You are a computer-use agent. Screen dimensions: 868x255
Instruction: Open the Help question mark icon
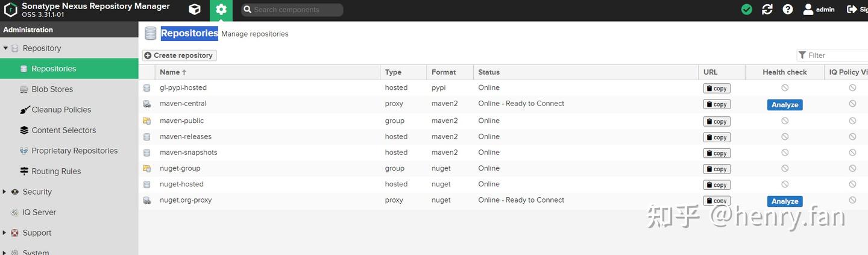788,10
